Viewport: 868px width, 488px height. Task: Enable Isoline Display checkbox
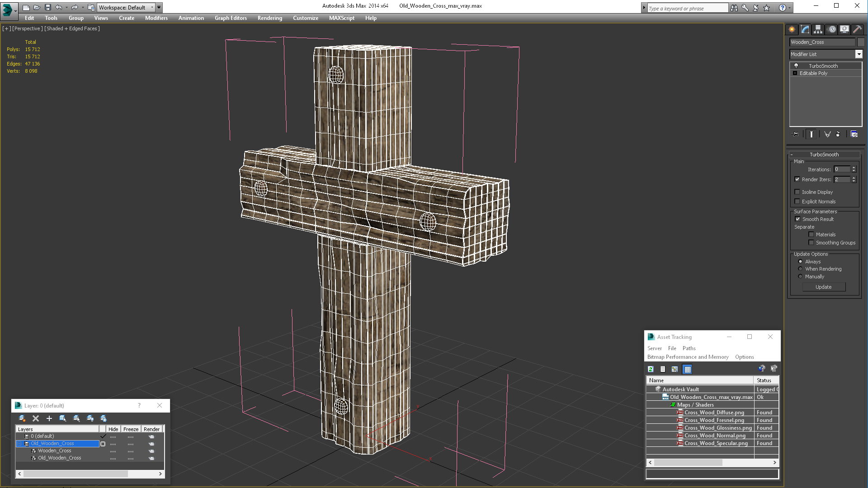pyautogui.click(x=797, y=192)
